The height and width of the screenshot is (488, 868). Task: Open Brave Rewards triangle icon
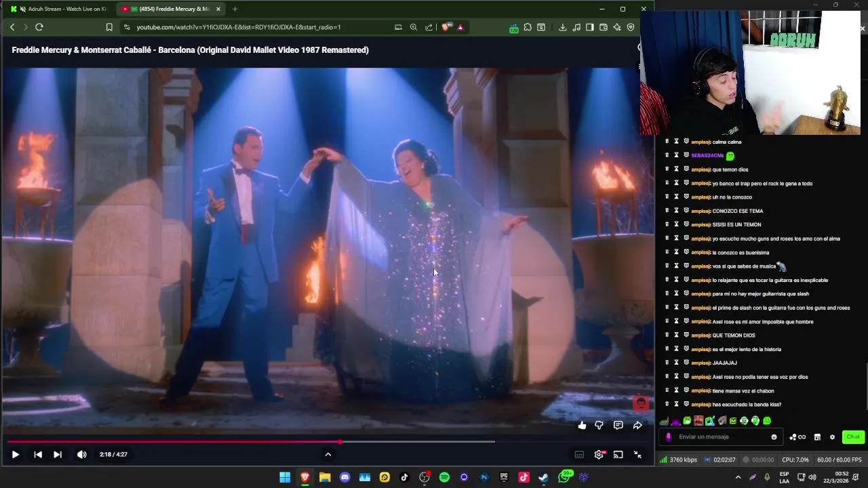(x=460, y=27)
